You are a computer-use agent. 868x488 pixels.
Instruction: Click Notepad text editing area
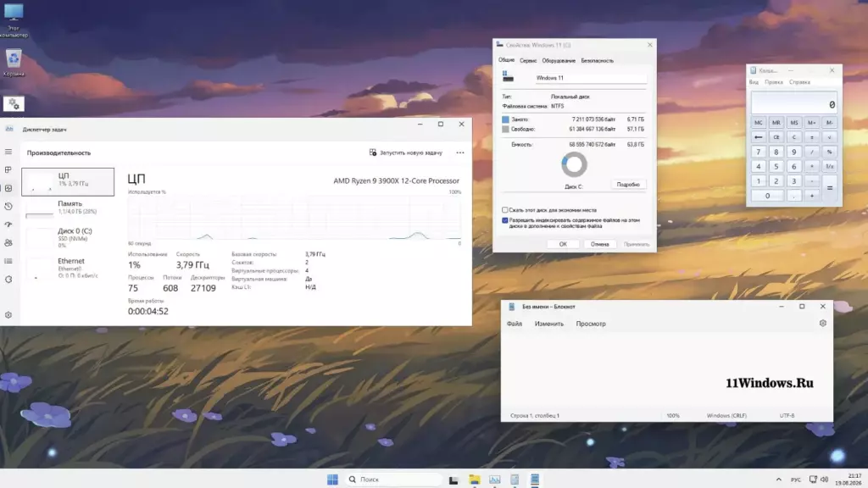point(666,371)
